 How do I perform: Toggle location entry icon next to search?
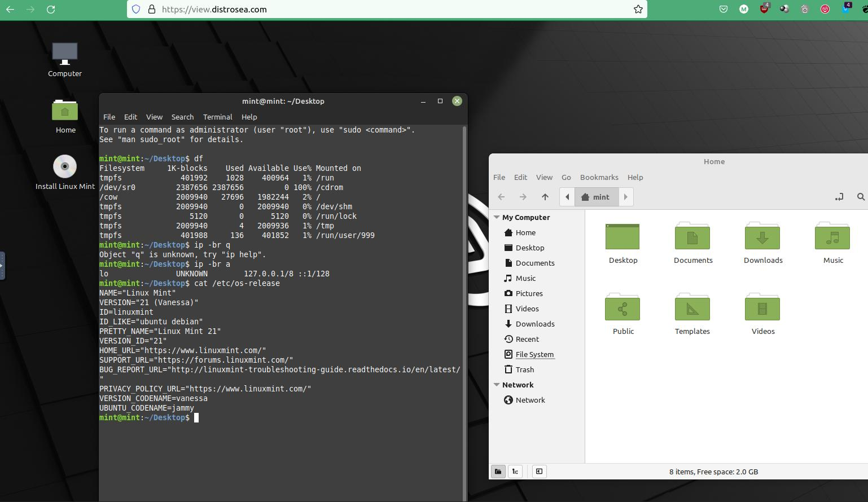pos(839,197)
